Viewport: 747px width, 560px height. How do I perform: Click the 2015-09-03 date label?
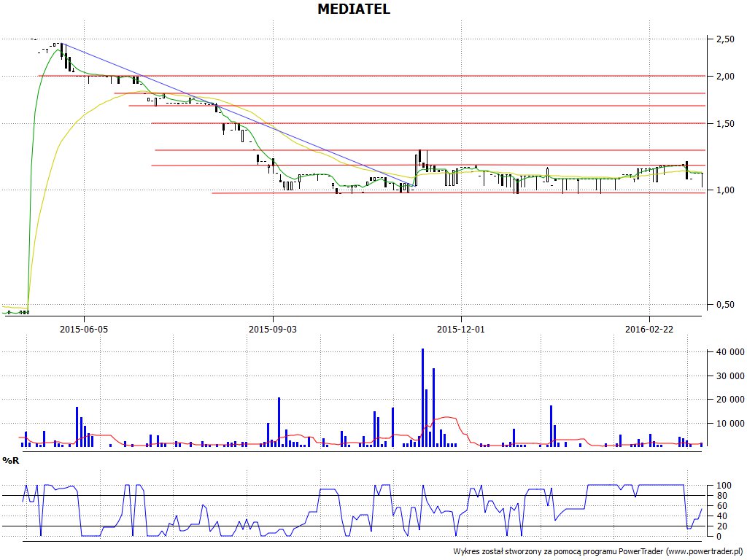coord(273,329)
